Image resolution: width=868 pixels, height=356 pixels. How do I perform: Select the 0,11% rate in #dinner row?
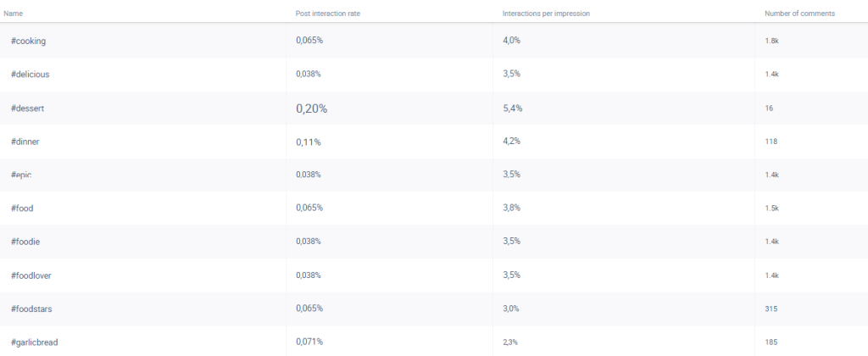click(x=309, y=142)
